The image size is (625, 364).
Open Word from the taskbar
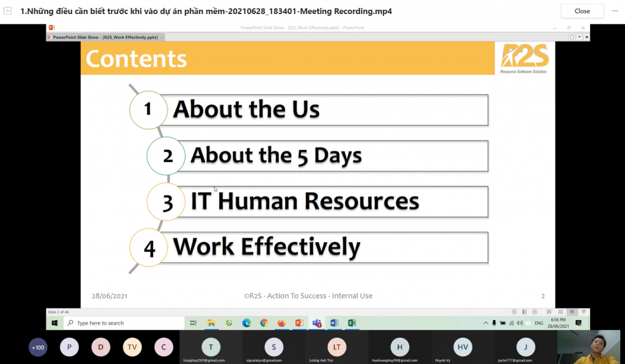(334, 323)
